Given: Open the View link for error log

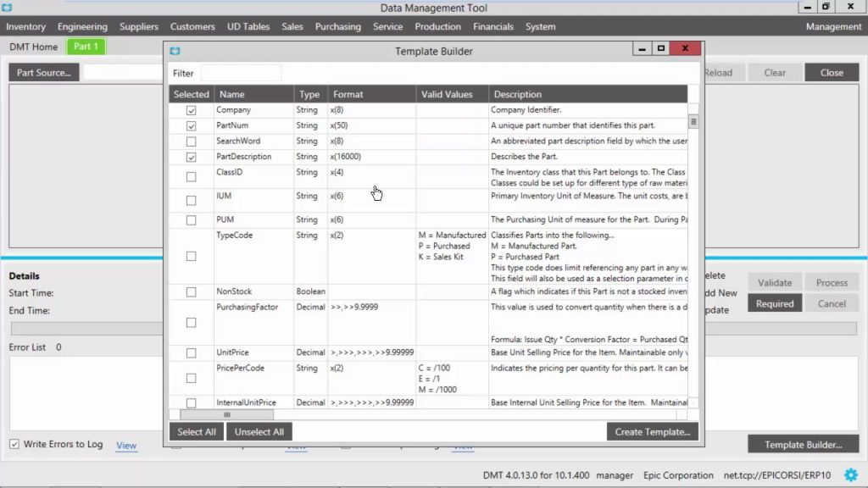Looking at the screenshot, I should pyautogui.click(x=126, y=446).
